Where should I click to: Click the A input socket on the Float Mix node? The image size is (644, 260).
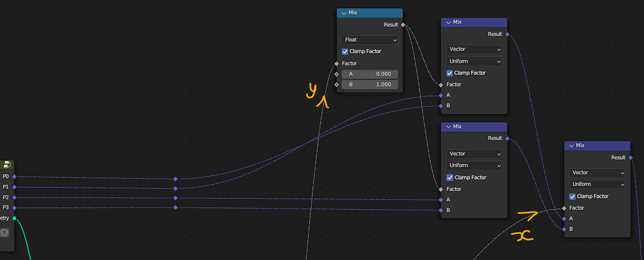337,75
